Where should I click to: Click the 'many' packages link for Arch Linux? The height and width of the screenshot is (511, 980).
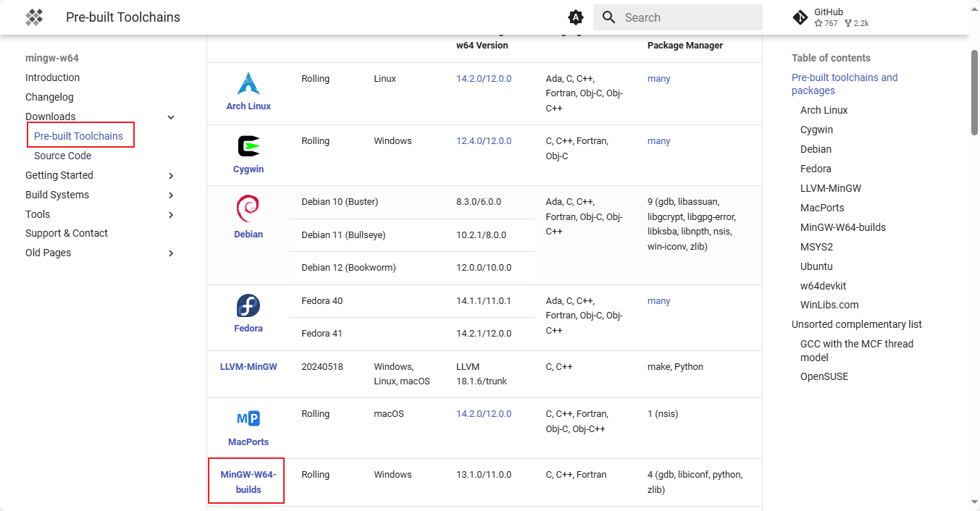coord(658,79)
